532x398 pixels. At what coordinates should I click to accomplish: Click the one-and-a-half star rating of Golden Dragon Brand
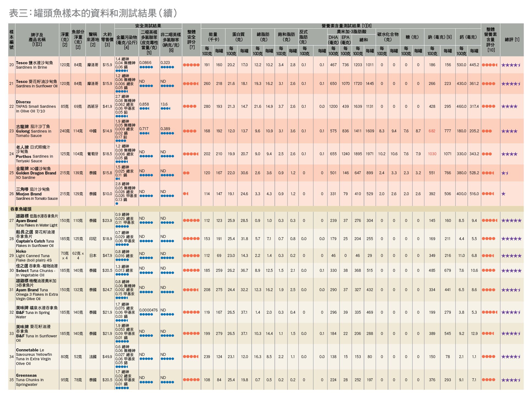click(505, 173)
